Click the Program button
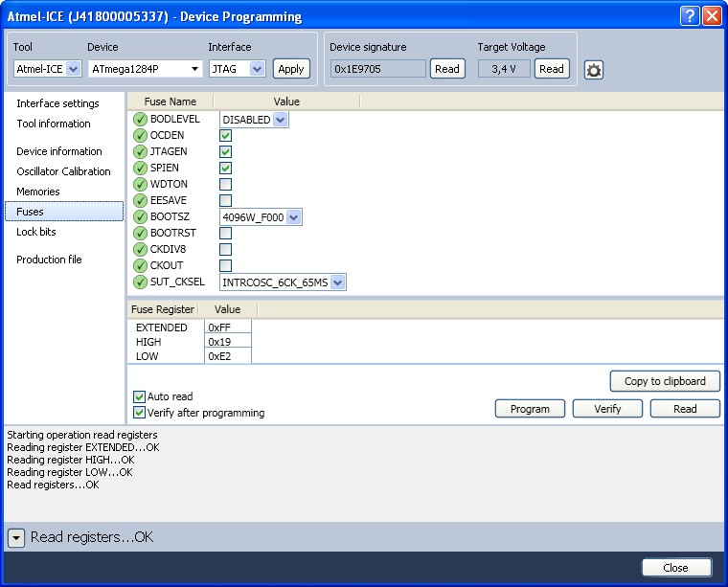 530,409
